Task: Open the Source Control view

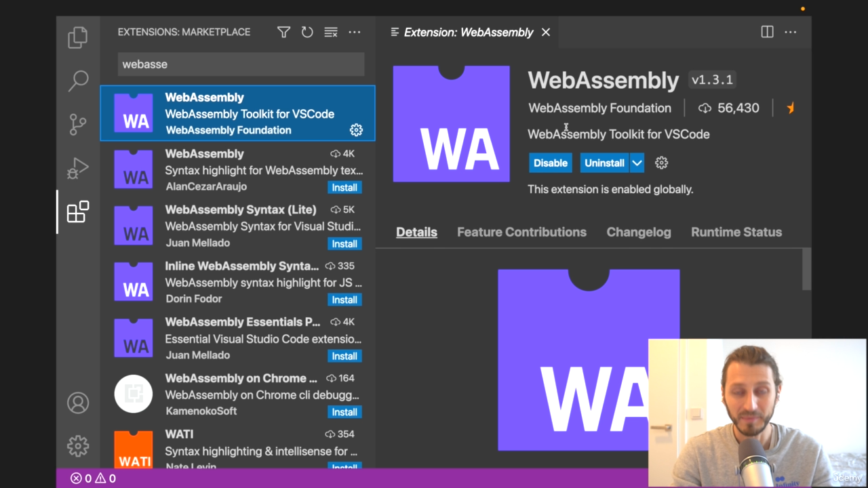Action: coord(78,124)
